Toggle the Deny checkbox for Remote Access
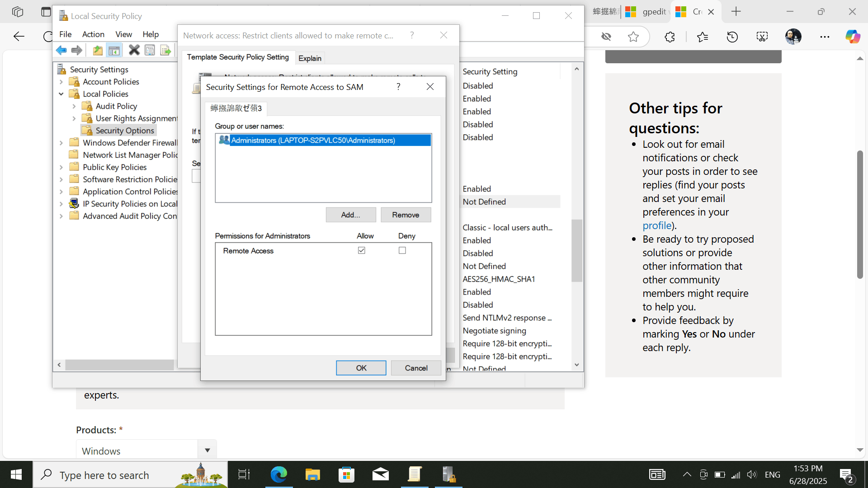 [402, 250]
